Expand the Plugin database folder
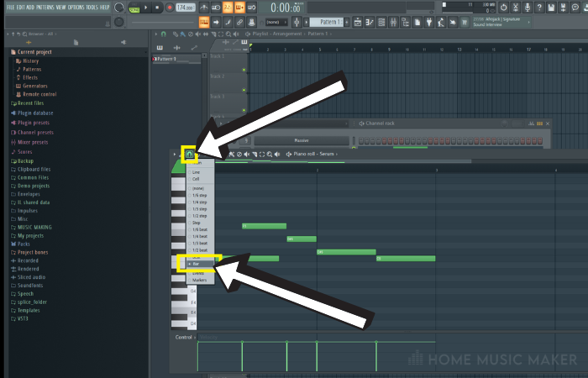The height and width of the screenshot is (378, 588). tap(32, 113)
